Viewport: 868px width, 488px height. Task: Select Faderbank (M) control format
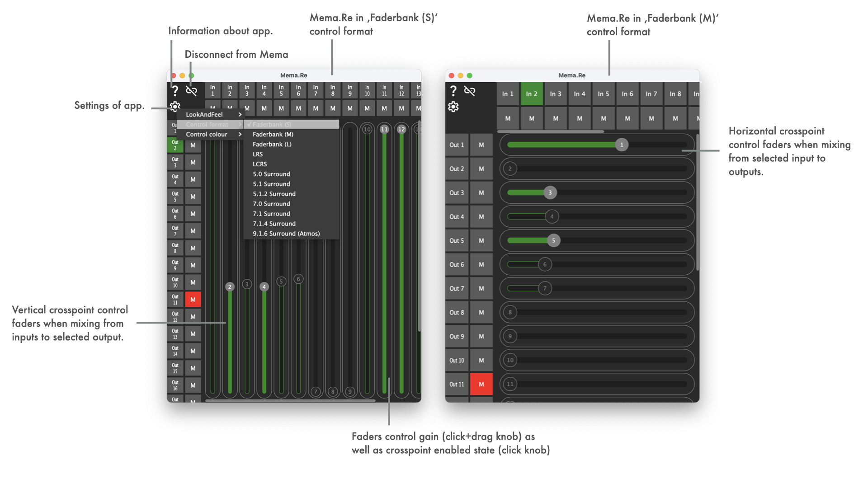click(273, 134)
